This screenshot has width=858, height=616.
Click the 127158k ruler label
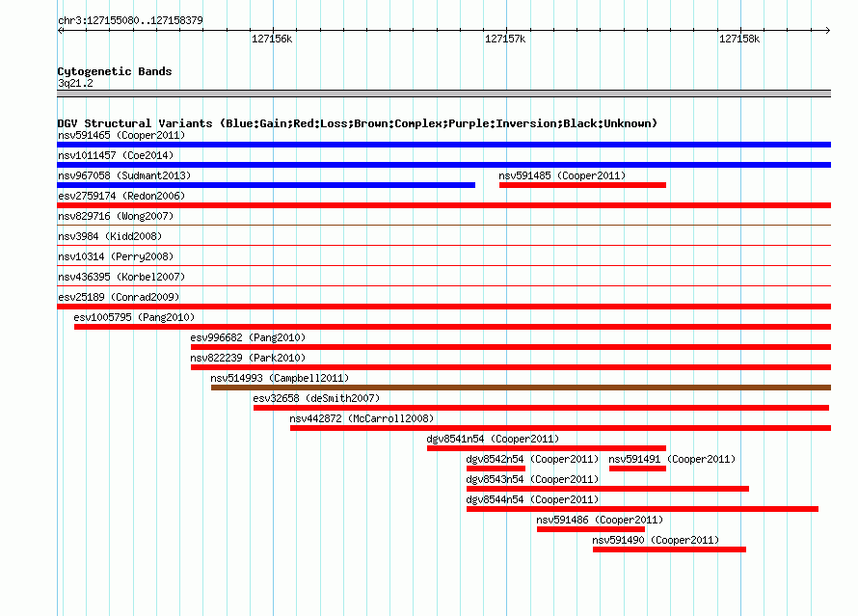(x=739, y=39)
